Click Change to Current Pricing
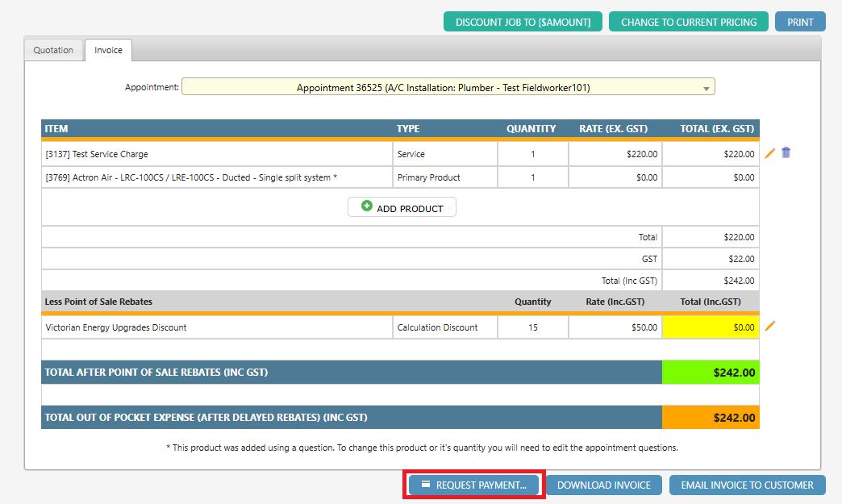 (688, 21)
